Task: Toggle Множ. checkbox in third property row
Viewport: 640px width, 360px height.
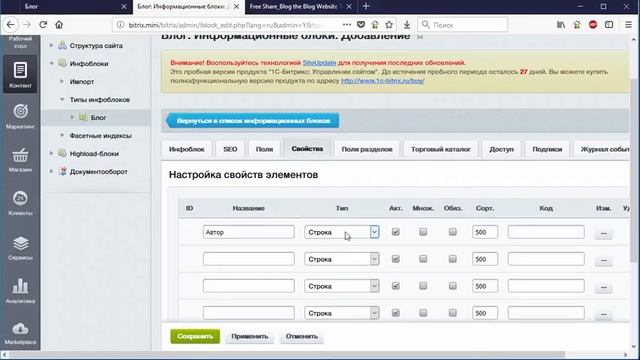Action: click(423, 286)
